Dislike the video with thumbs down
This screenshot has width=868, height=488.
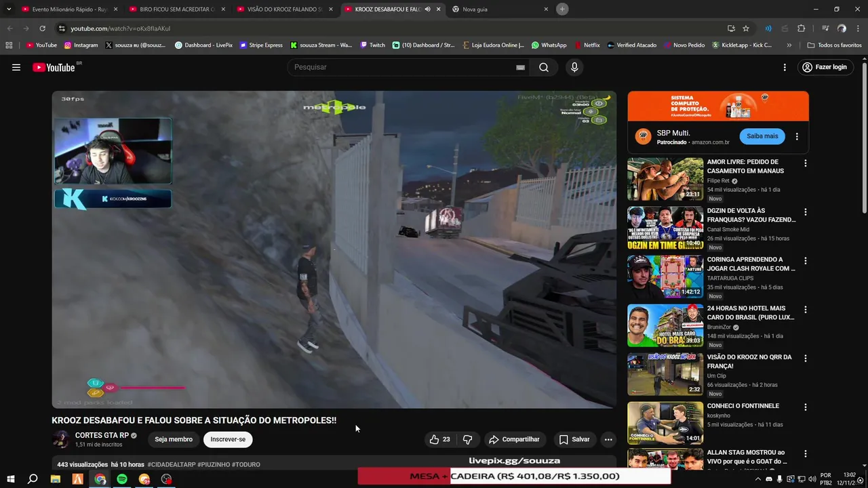coord(467,439)
